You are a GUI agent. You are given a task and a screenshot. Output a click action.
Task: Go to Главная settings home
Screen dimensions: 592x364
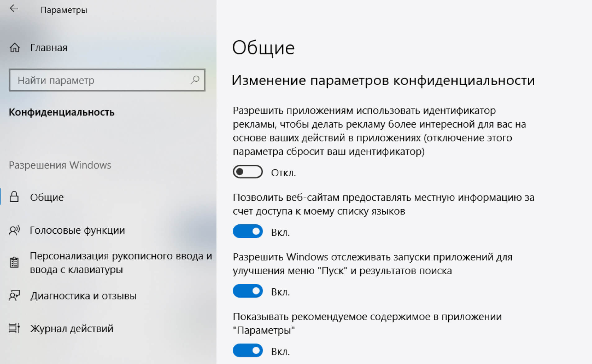[49, 48]
